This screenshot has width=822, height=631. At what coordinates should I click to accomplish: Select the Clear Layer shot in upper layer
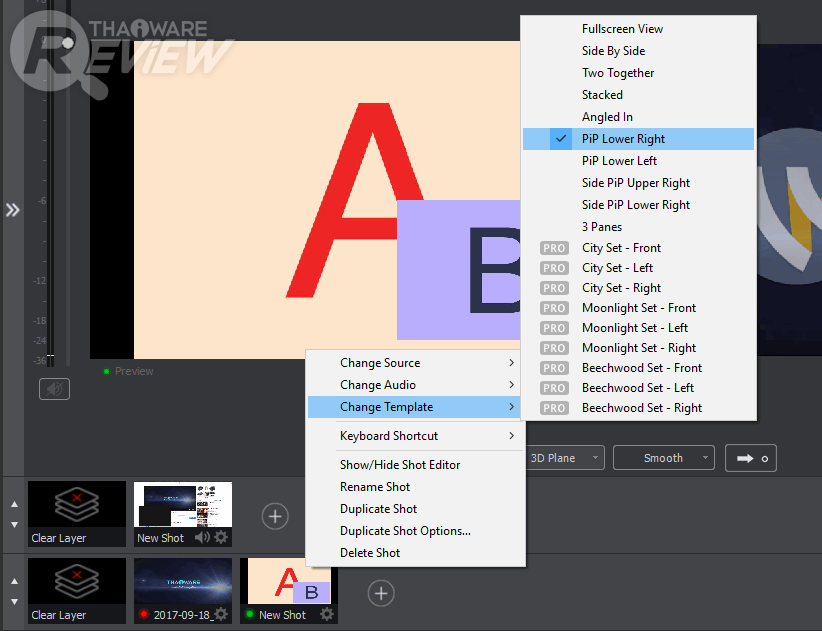pyautogui.click(x=77, y=514)
